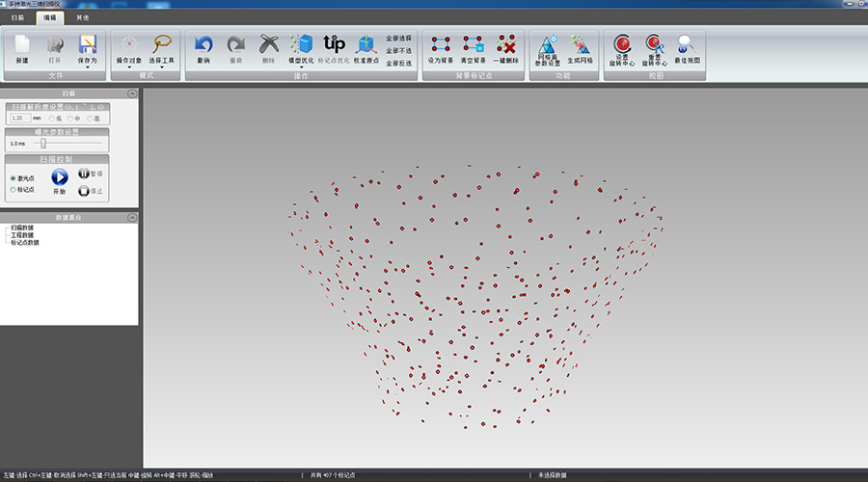The height and width of the screenshot is (482, 868).
Task: Click the scan resolution mm input field
Action: tap(19, 118)
